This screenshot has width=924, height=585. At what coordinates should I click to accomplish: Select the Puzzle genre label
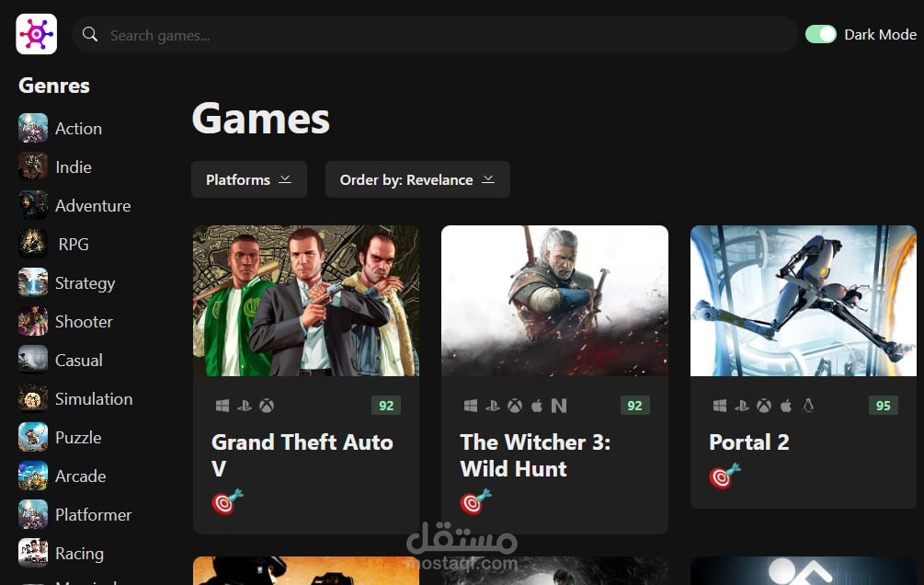click(x=78, y=438)
